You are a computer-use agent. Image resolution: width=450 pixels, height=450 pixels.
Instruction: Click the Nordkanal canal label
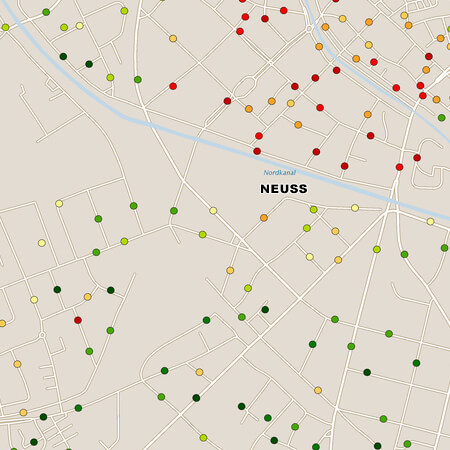tap(280, 172)
